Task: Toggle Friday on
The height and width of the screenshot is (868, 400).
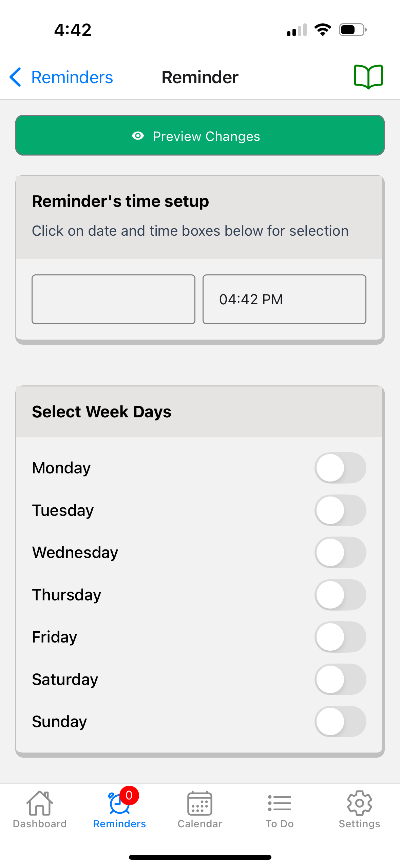Action: point(340,637)
